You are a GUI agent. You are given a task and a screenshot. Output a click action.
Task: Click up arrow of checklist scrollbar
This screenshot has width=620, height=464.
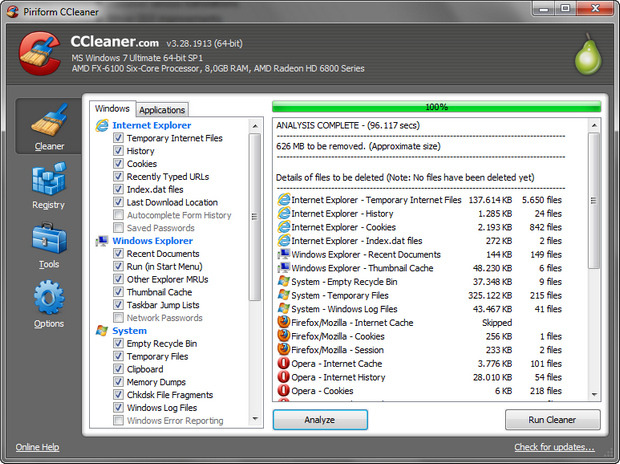[255, 126]
